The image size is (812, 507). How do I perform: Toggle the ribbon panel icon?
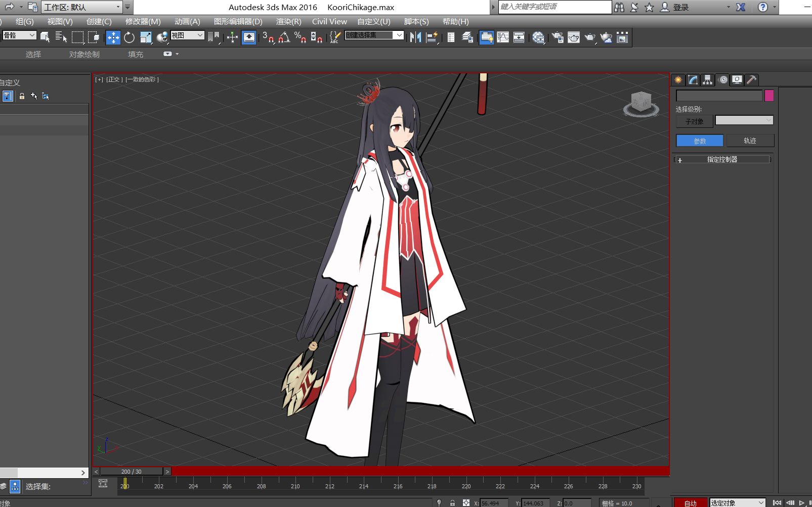pos(487,37)
